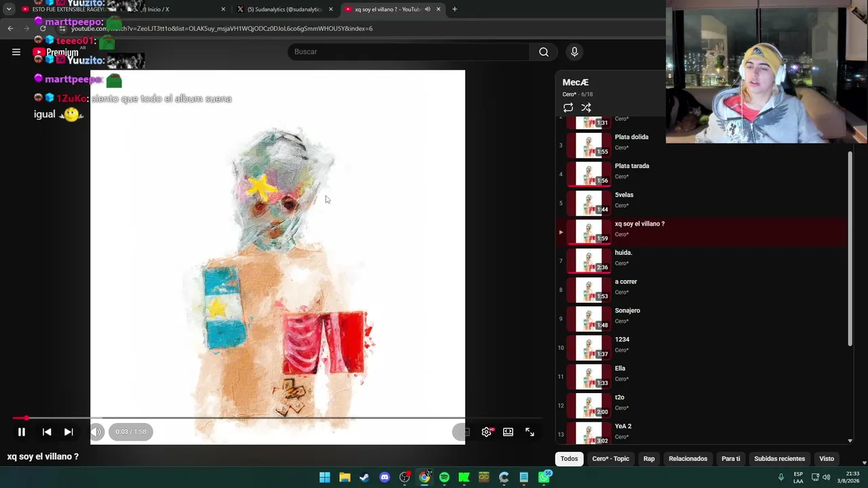Open the MecÆ playlist title
868x488 pixels.
[575, 83]
